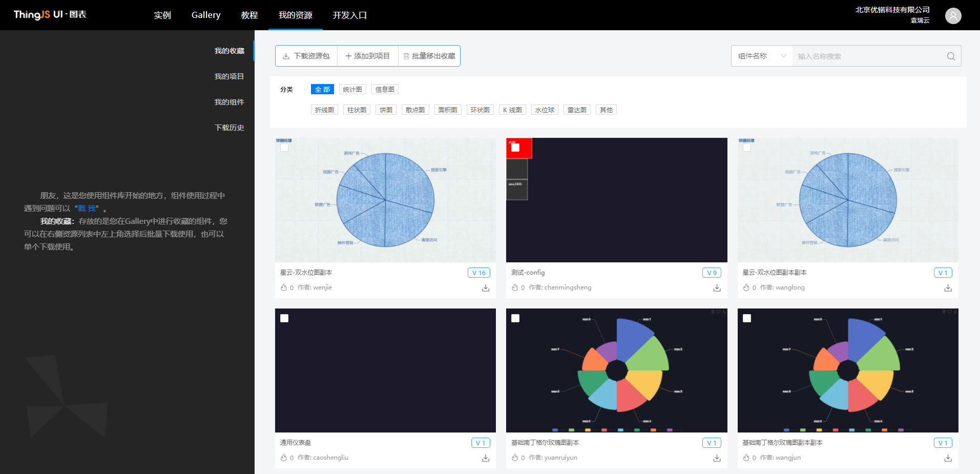980x474 pixels.
Task: Open yuanruiyun's rose chart thumbnail
Action: (x=617, y=370)
